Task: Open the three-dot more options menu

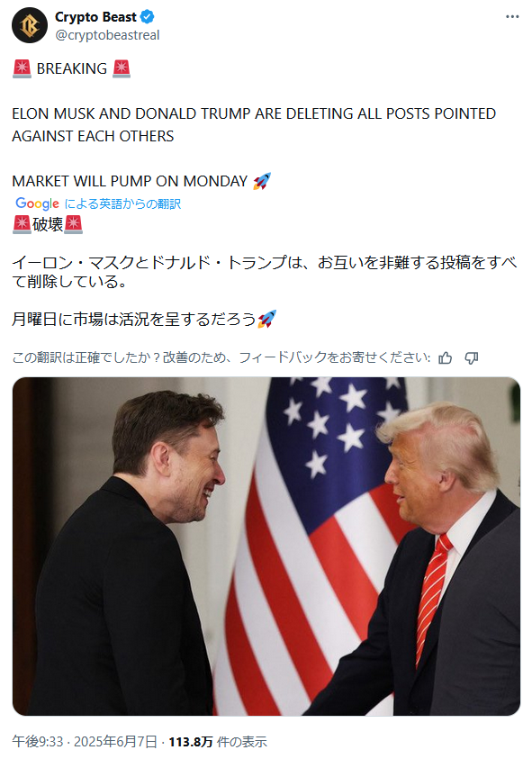Action: tap(512, 17)
